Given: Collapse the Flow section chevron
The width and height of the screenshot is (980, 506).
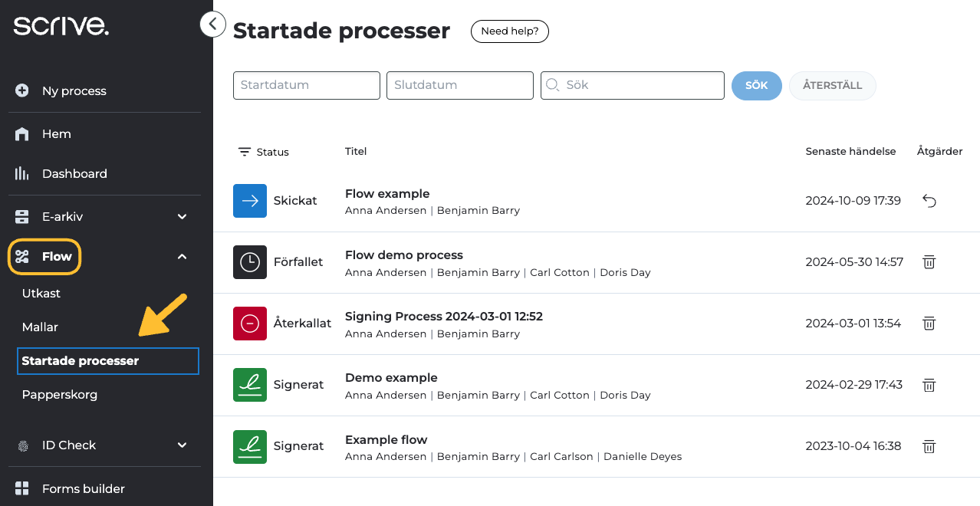Looking at the screenshot, I should (183, 257).
